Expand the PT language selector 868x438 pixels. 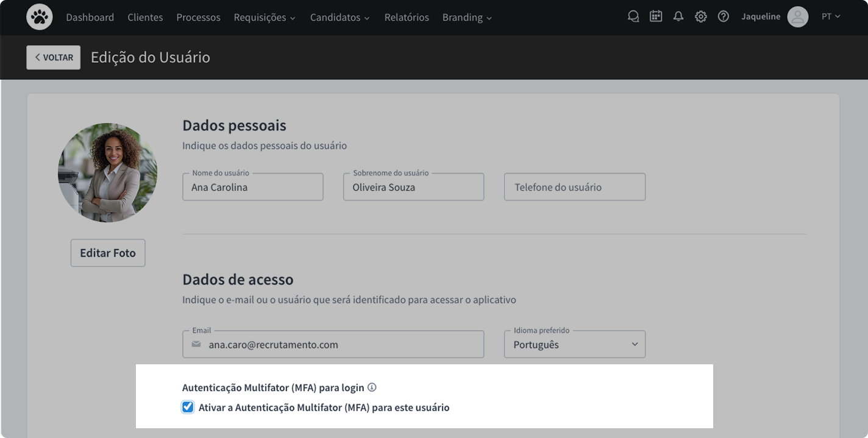[x=831, y=16]
